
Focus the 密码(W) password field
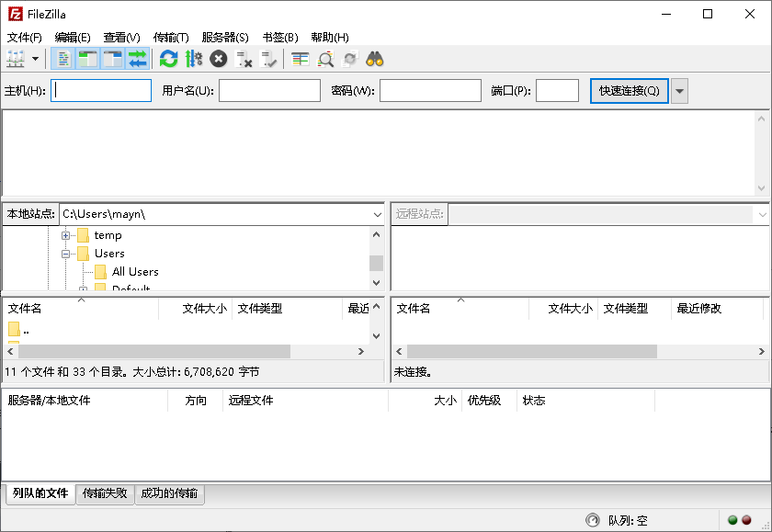(x=430, y=91)
